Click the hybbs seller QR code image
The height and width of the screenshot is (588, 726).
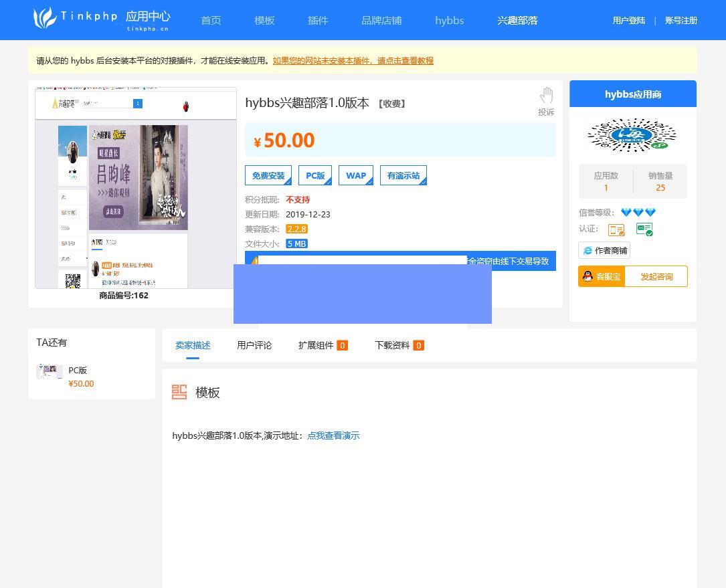click(632, 134)
